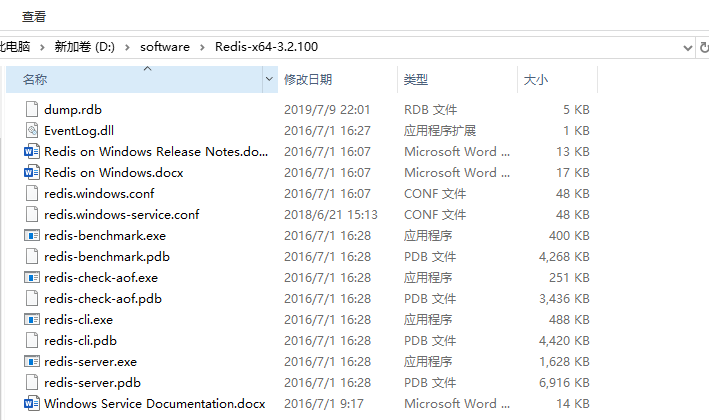This screenshot has height=420, width=709.
Task: Click the RDB 文件 type cell
Action: point(430,110)
